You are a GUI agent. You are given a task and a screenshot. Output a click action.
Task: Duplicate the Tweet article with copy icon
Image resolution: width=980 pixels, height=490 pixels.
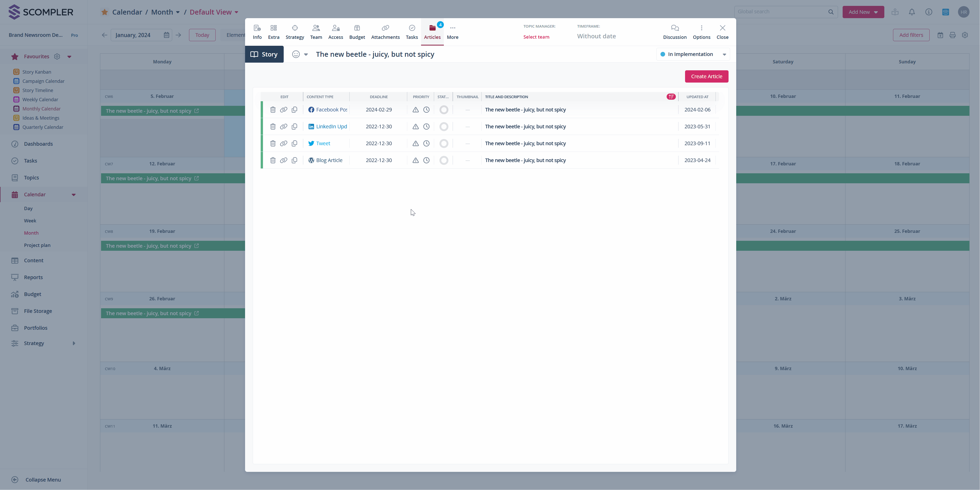point(294,143)
